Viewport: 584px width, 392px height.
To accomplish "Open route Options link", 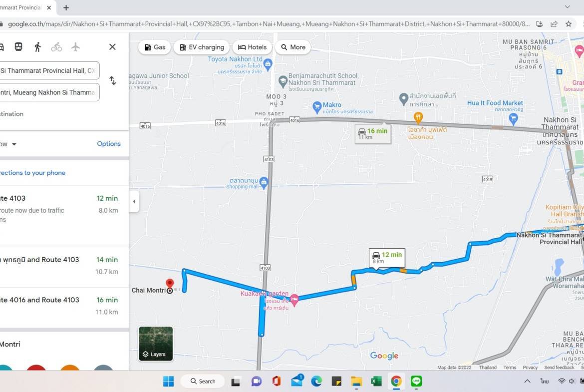I will pyautogui.click(x=109, y=144).
